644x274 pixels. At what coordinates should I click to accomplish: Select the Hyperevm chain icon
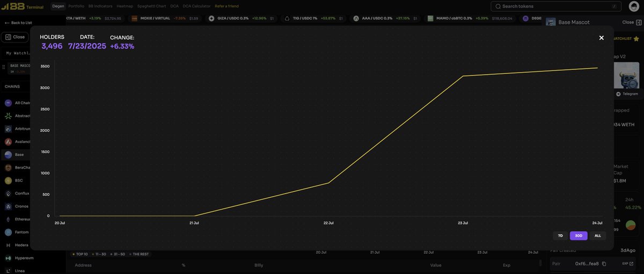coord(8,258)
